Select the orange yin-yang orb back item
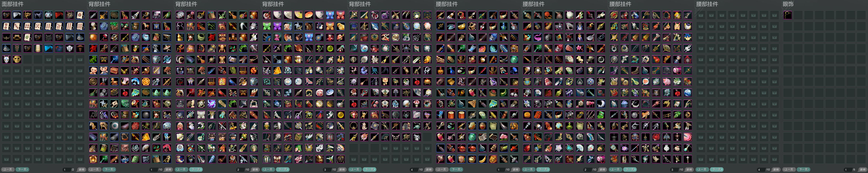Viewport: 868px width, 173px height. pyautogui.click(x=93, y=37)
